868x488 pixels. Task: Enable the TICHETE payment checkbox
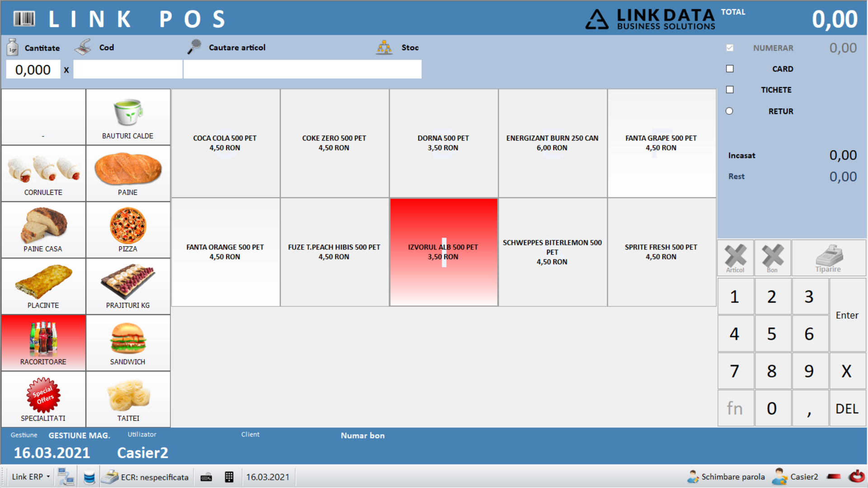[730, 89]
